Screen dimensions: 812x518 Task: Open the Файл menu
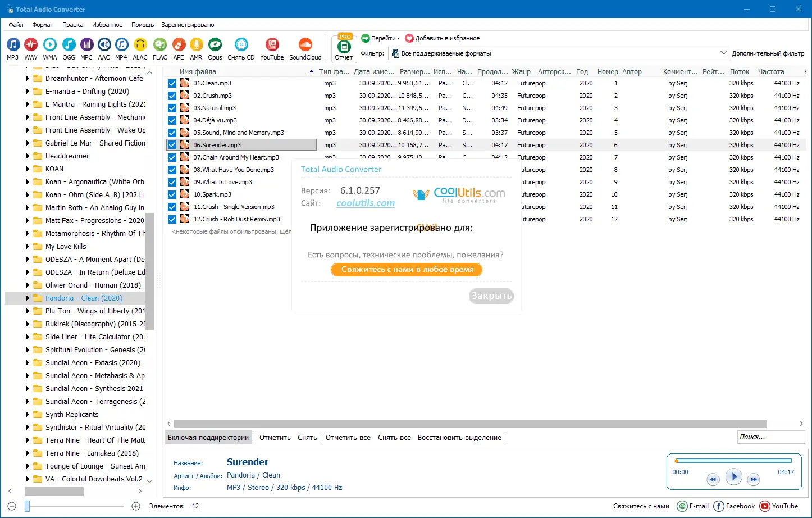pos(16,25)
